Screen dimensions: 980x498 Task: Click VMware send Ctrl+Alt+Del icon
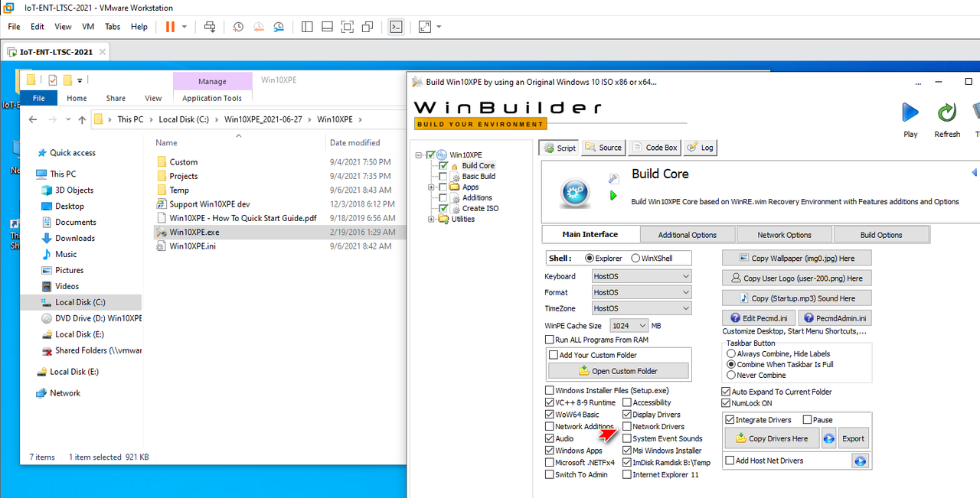pos(210,26)
